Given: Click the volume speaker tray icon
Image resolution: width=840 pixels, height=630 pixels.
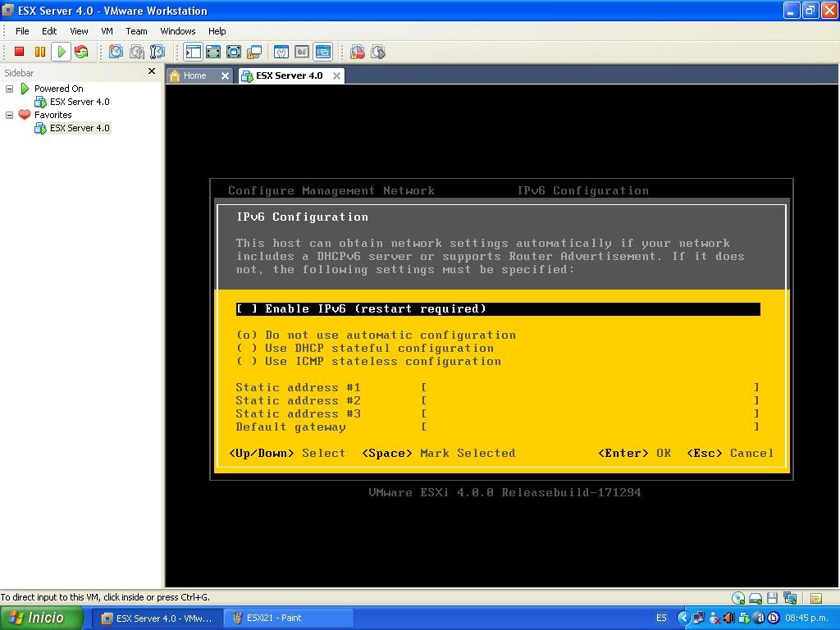Looking at the screenshot, I should (729, 618).
